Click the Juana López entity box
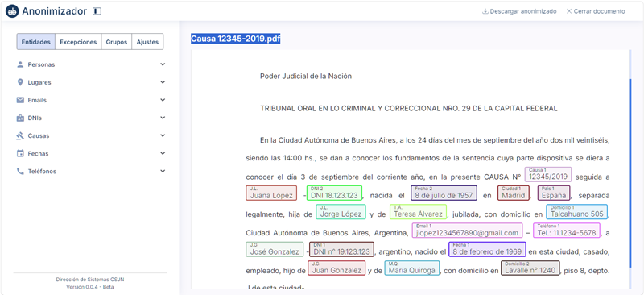This screenshot has width=644, height=295. click(x=271, y=193)
